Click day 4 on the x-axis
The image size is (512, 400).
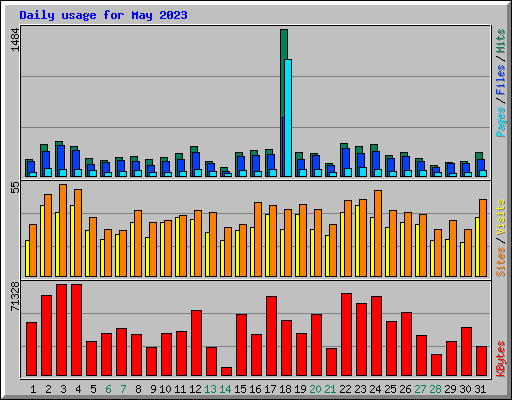click(78, 389)
